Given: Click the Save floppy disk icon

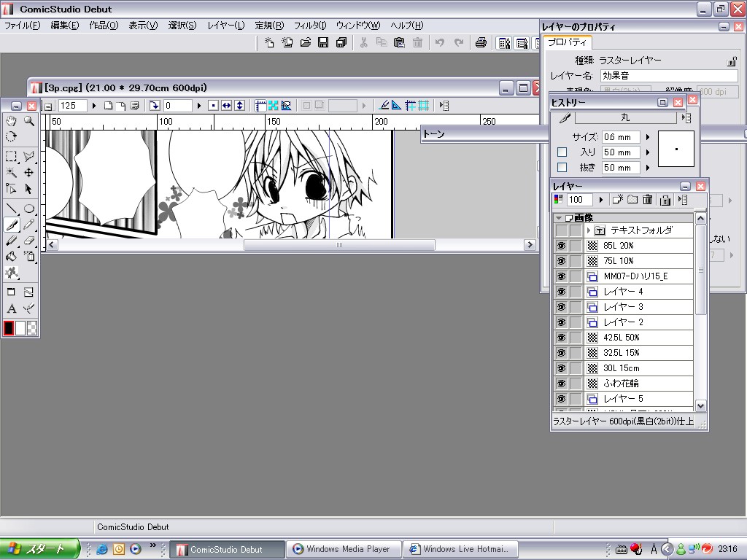Looking at the screenshot, I should click(323, 42).
